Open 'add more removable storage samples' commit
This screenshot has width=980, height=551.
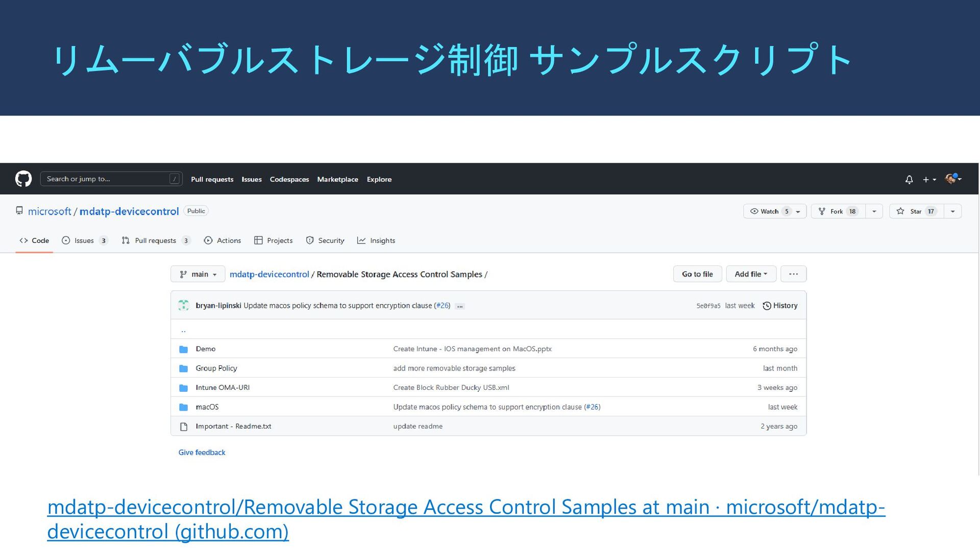(x=454, y=368)
